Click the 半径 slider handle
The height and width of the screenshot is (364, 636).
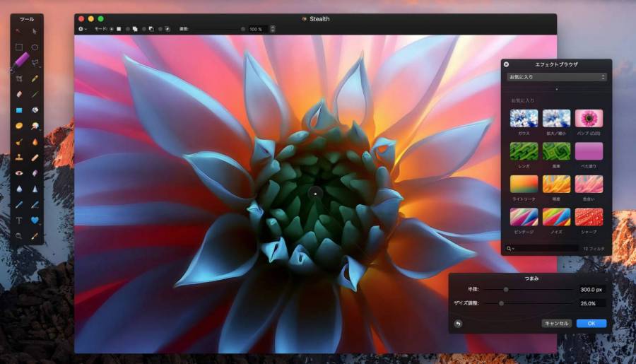pos(506,289)
